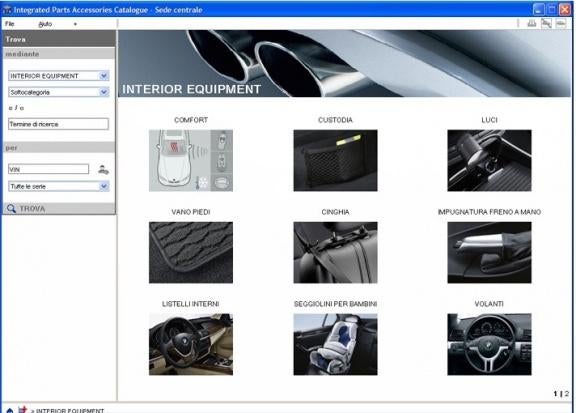Click the magnifier icon on TROVA bar

pyautogui.click(x=11, y=208)
